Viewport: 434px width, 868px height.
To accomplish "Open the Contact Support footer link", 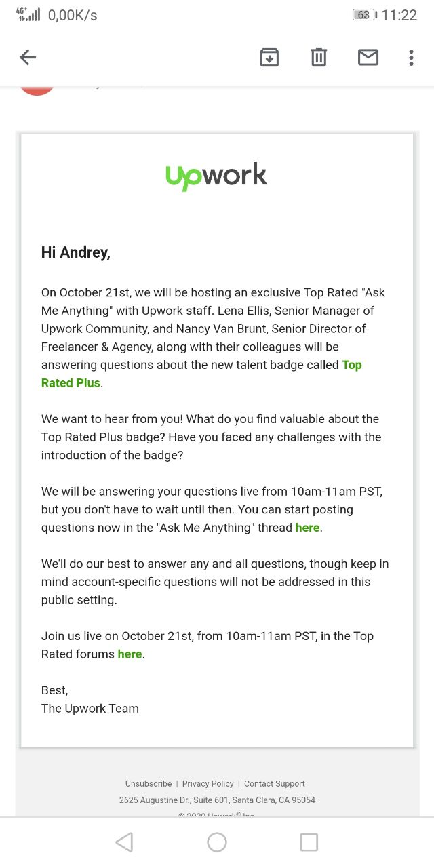I will pyautogui.click(x=275, y=783).
